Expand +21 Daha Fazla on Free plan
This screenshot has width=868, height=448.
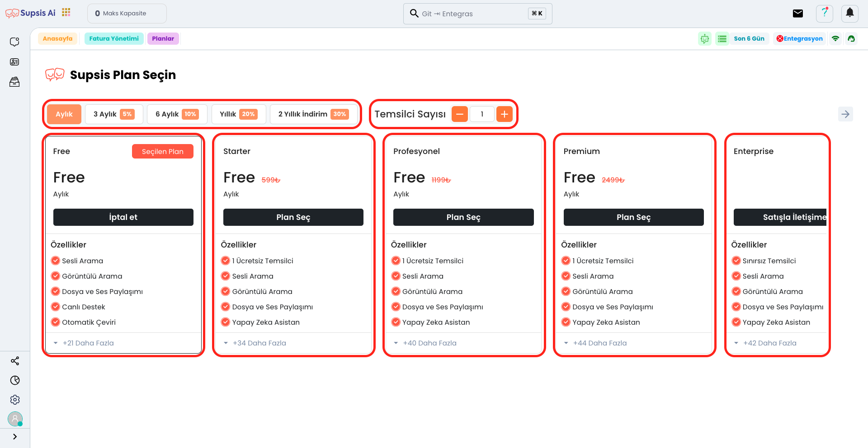pyautogui.click(x=84, y=343)
